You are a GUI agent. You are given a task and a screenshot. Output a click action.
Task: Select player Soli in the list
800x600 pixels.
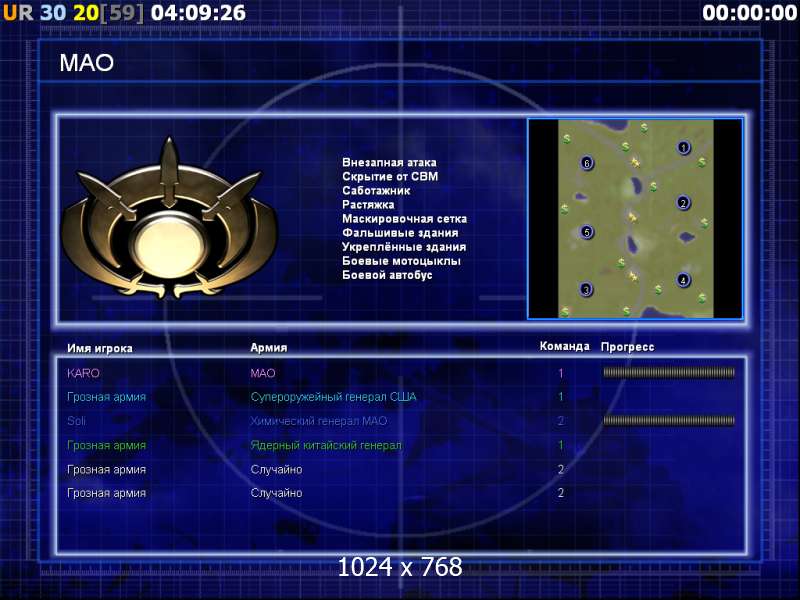tap(77, 421)
